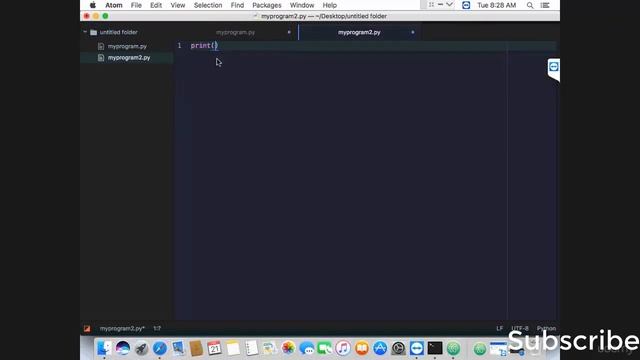The width and height of the screenshot is (640, 360).
Task: Click the TeamViewer menu bar icon
Action: [x=466, y=5]
